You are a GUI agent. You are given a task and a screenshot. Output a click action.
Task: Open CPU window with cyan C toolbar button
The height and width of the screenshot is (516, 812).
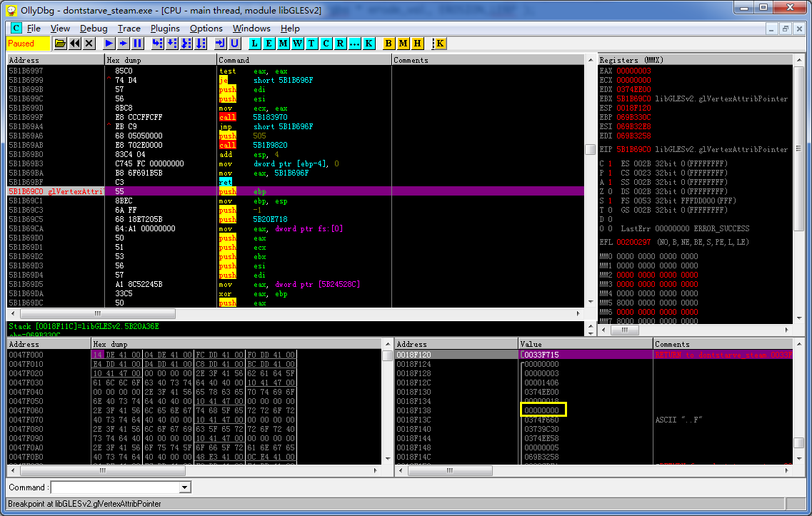[x=326, y=44]
